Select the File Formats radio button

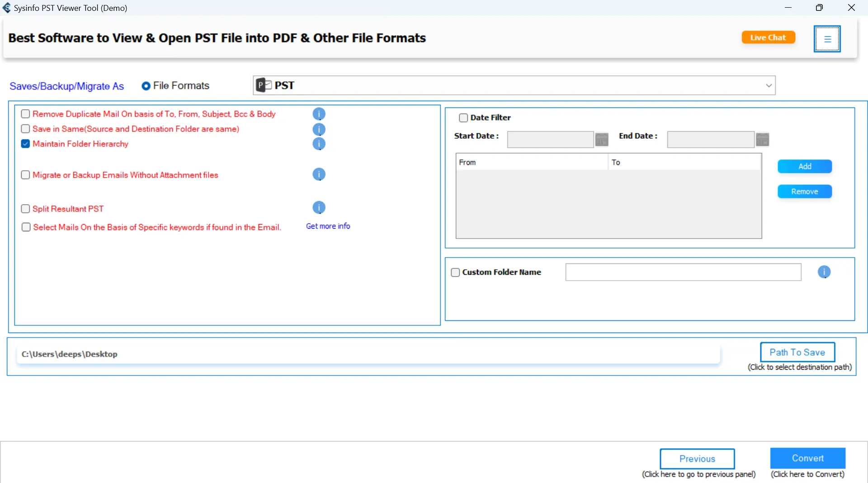click(146, 86)
